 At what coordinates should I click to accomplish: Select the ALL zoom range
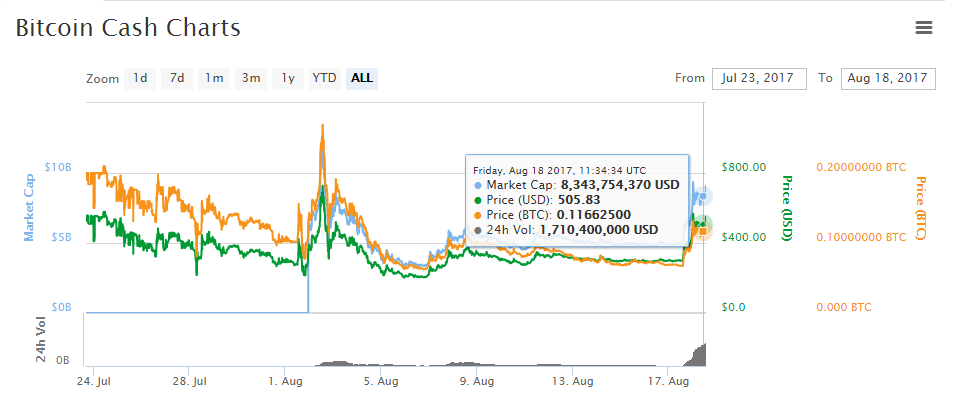[x=362, y=78]
